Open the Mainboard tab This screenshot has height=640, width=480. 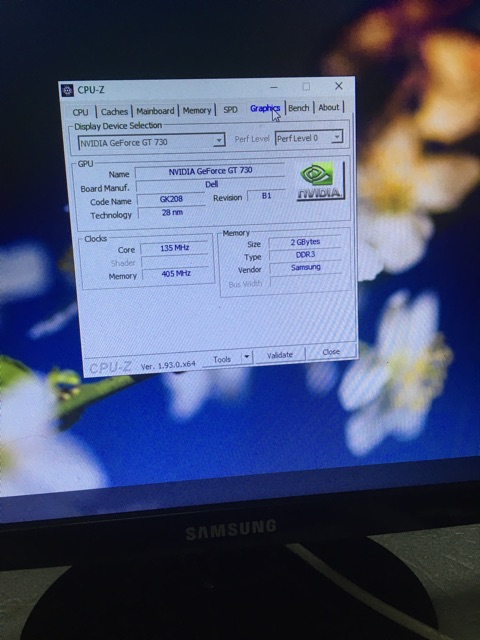tap(155, 111)
